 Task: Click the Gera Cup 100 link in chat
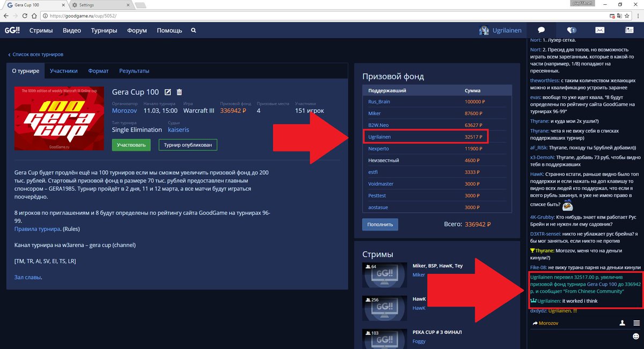pos(603,283)
